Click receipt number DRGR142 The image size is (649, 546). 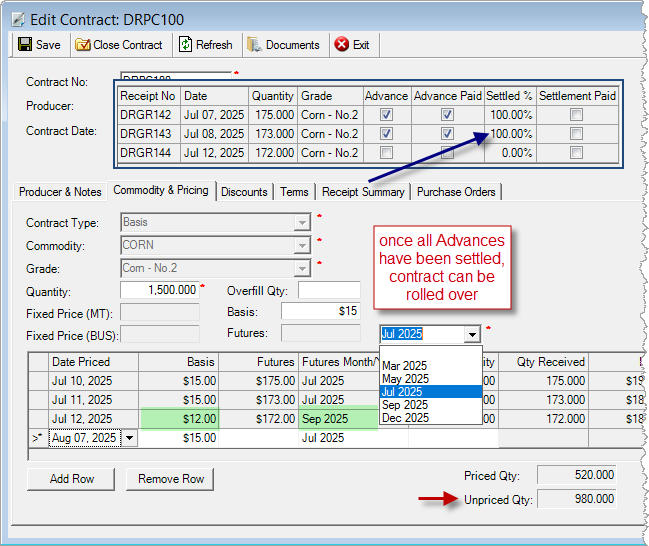145,115
